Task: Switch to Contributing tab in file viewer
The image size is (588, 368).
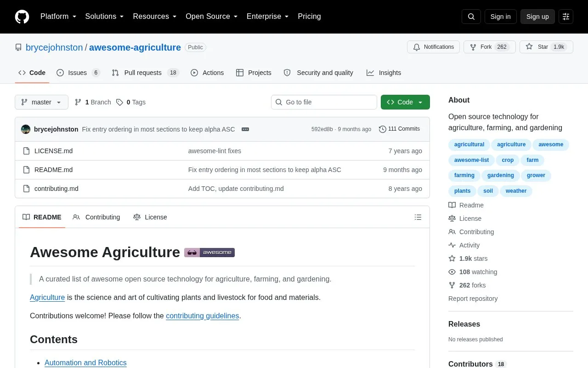Action: coord(96,217)
